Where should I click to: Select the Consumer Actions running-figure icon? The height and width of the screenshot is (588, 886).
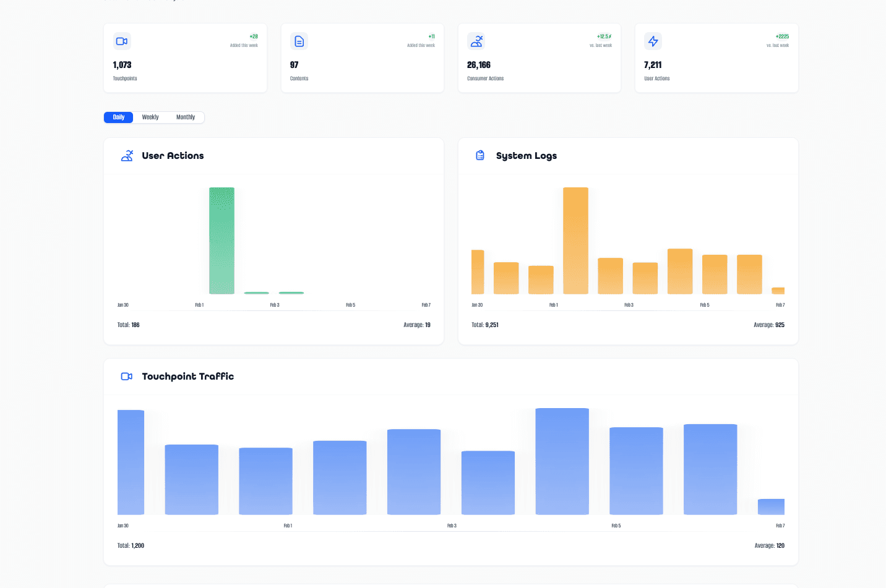click(x=476, y=41)
